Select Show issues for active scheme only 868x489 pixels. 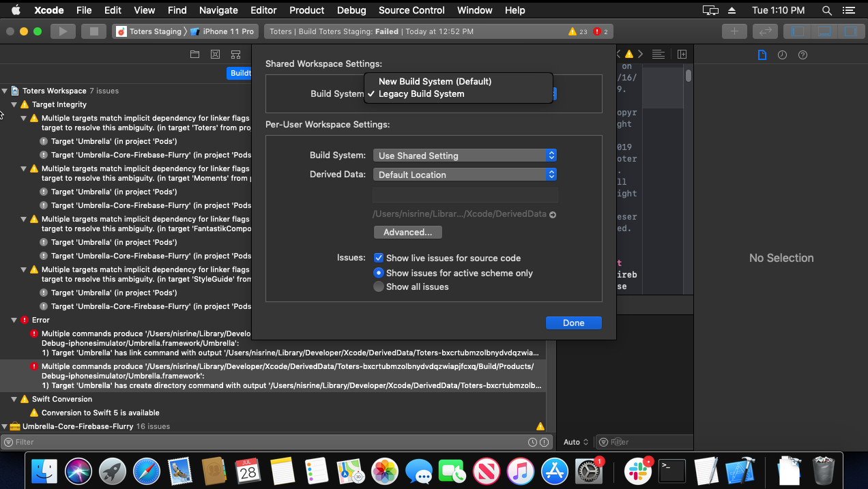(x=379, y=273)
